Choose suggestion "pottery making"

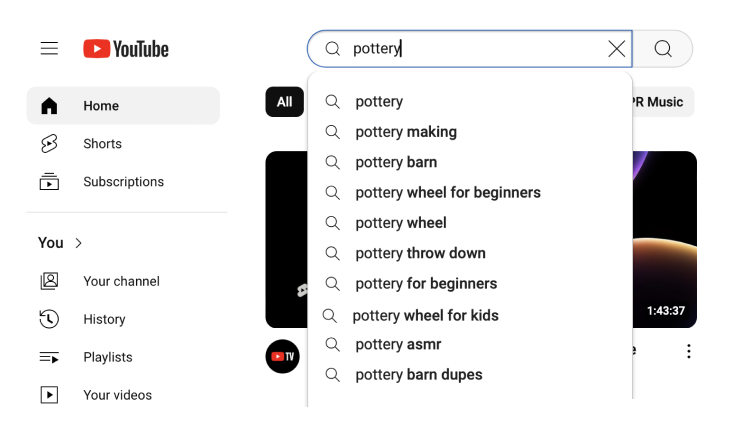(406, 132)
